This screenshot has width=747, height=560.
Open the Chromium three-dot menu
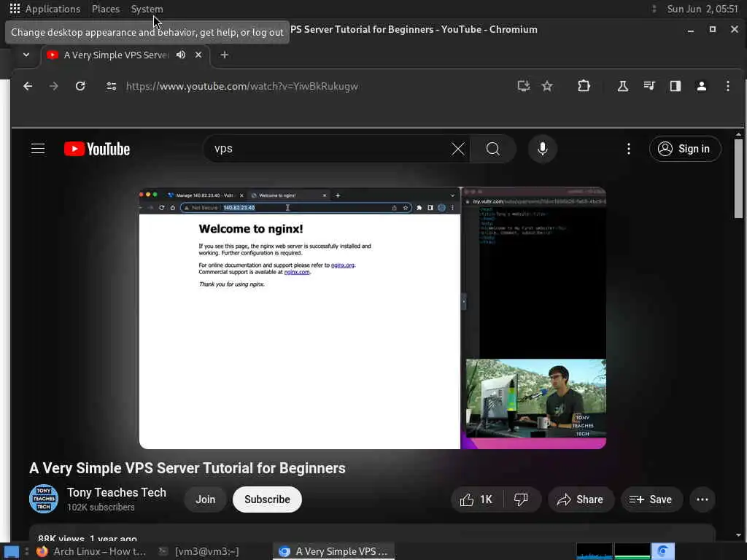click(727, 86)
